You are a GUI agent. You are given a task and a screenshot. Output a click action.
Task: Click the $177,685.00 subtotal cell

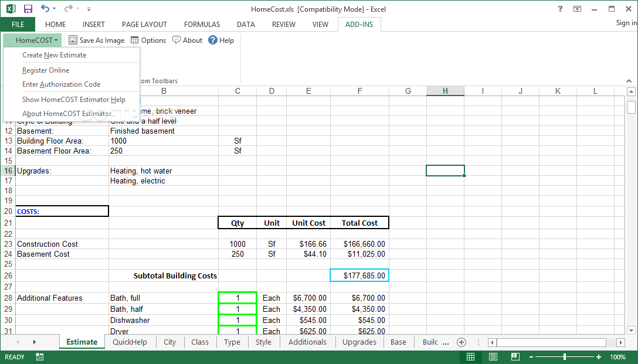click(359, 275)
